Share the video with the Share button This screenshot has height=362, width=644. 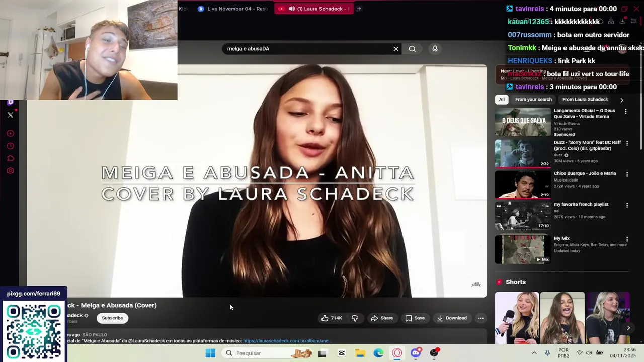coord(382,318)
